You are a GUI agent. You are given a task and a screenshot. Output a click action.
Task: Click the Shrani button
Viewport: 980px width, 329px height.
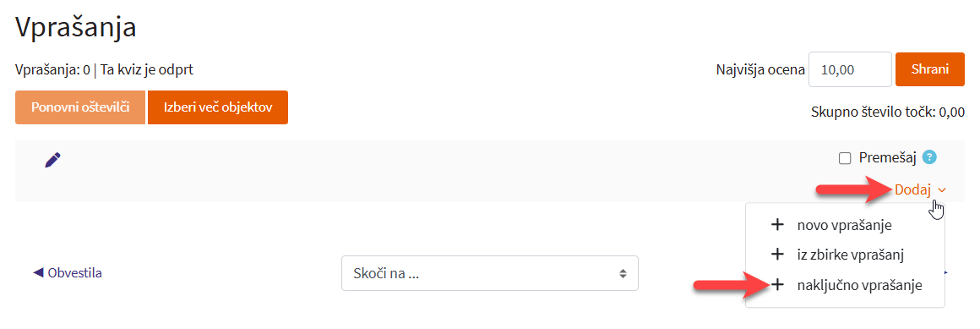930,69
